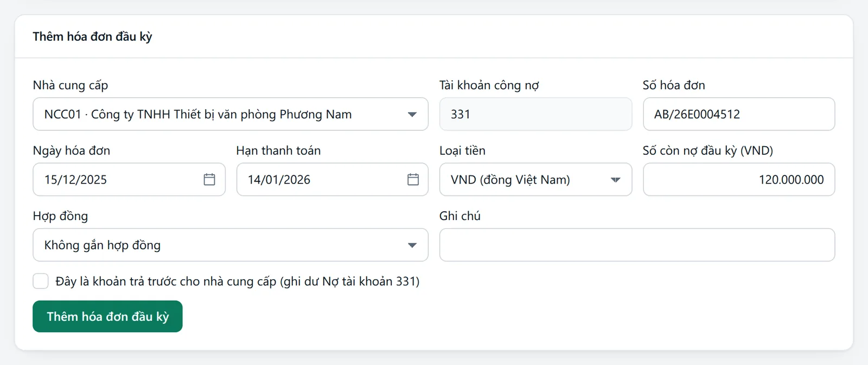Select the Số hóa đơn label
Image resolution: width=868 pixels, height=365 pixels.
[x=674, y=85]
